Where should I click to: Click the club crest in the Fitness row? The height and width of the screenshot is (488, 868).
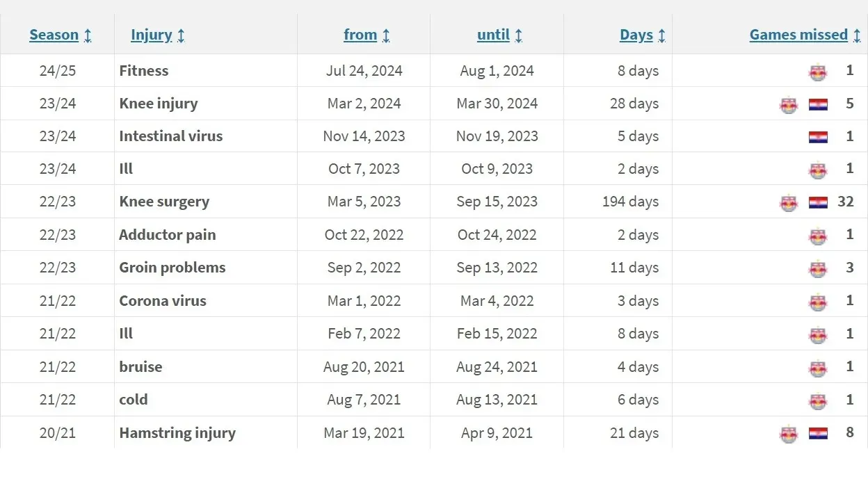(818, 71)
